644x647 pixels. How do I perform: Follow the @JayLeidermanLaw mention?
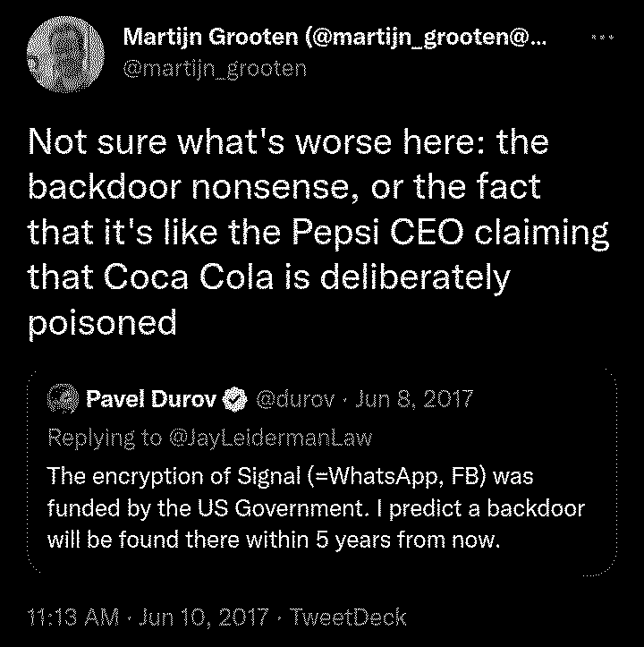pos(269,437)
